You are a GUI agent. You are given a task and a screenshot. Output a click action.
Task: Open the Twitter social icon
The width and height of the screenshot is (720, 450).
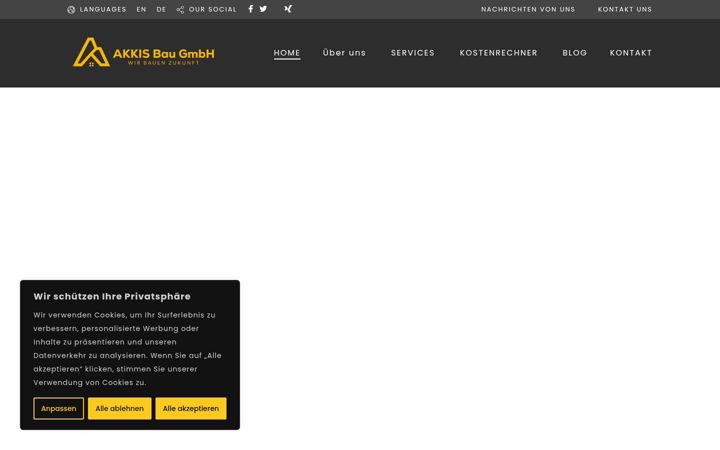coord(263,9)
